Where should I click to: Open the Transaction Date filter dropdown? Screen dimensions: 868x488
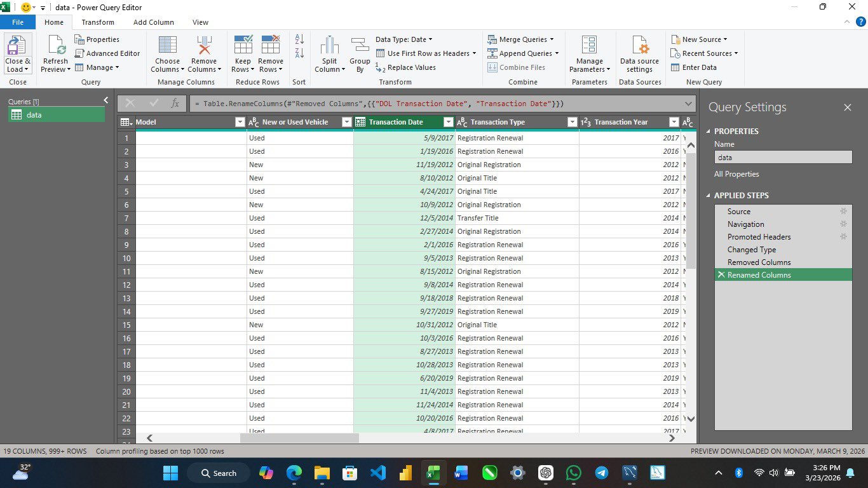click(449, 122)
